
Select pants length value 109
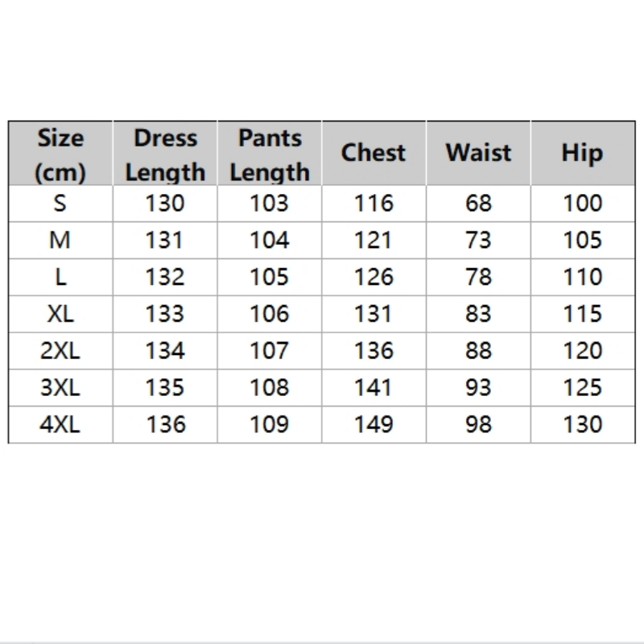(x=269, y=424)
